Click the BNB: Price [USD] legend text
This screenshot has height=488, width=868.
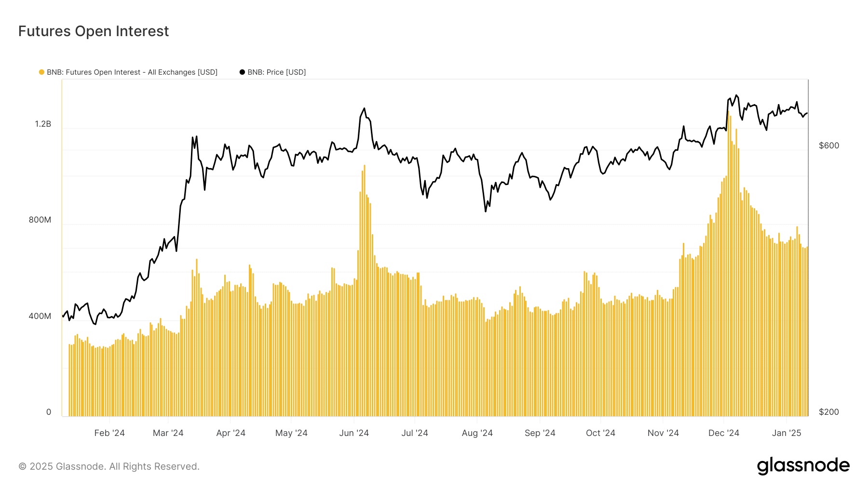(276, 72)
